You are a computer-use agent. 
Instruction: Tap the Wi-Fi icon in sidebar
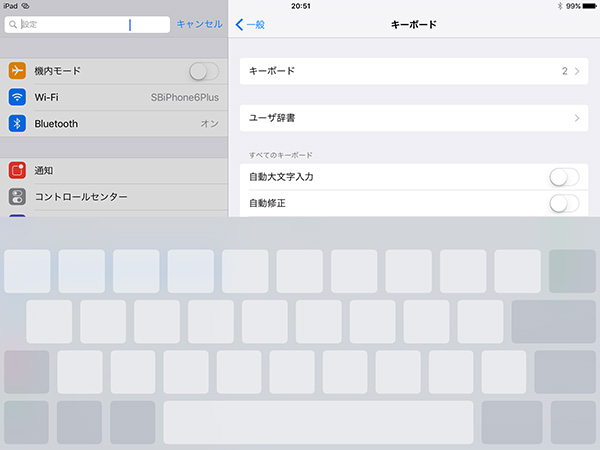pos(17,97)
